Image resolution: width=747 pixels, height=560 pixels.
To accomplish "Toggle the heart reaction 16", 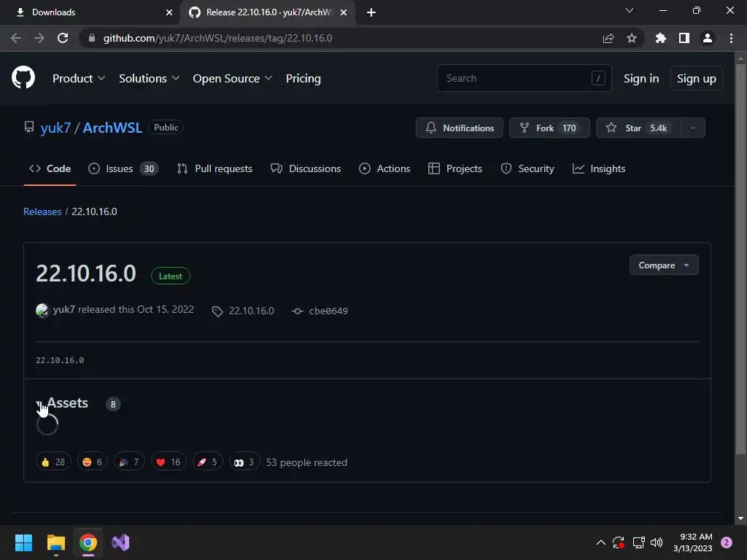I will tap(169, 462).
